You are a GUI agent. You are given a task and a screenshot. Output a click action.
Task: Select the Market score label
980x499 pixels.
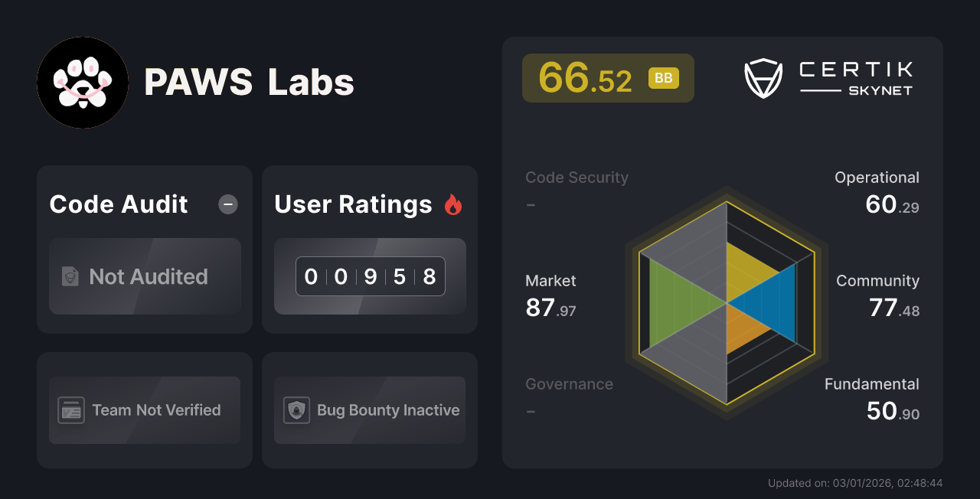tap(550, 281)
